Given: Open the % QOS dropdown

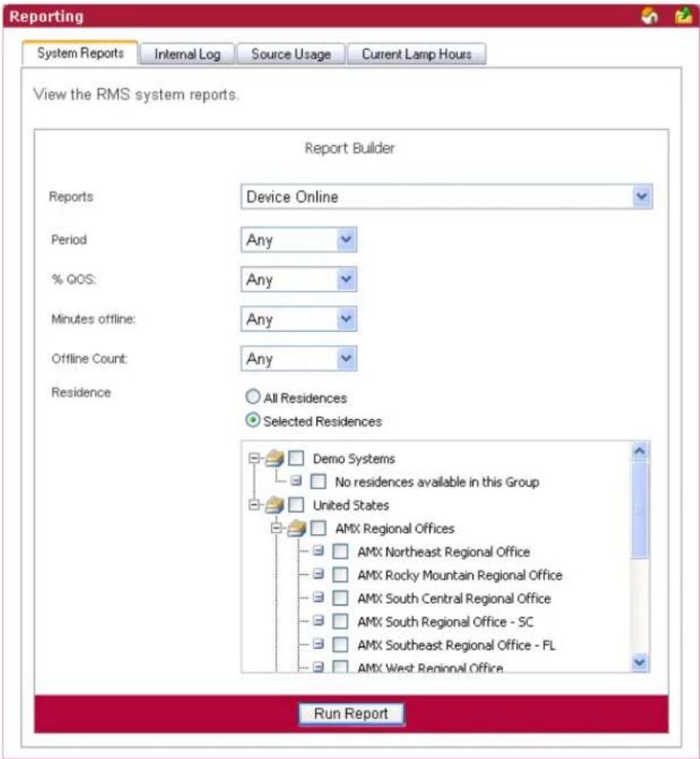Looking at the screenshot, I should pyautogui.click(x=298, y=279).
